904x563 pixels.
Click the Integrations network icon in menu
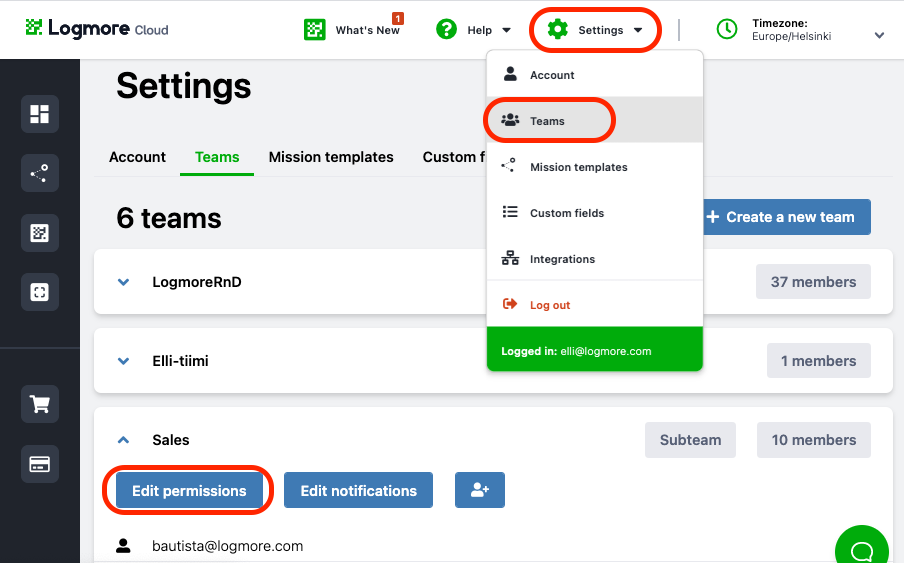[x=510, y=258]
